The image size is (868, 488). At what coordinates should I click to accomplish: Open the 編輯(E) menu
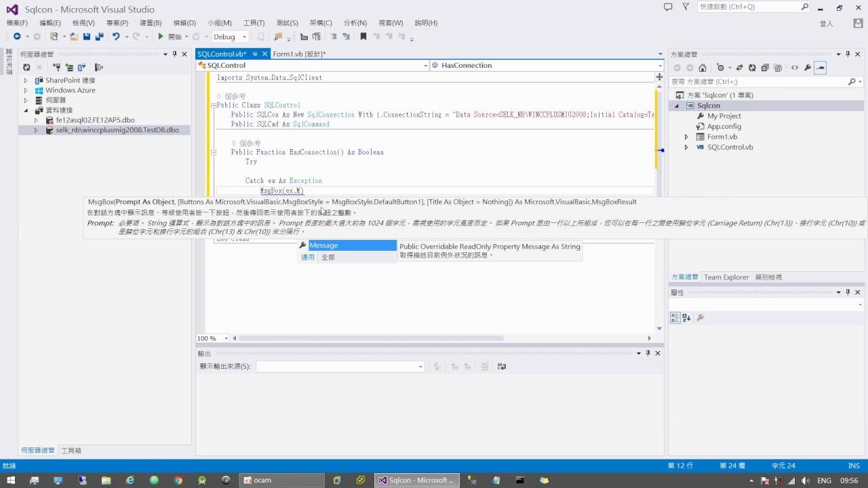pos(50,23)
